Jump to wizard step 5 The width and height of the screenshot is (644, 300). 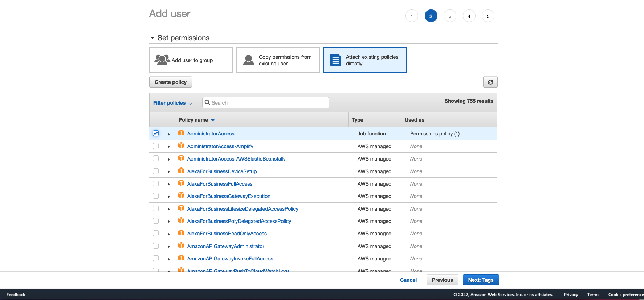click(488, 16)
